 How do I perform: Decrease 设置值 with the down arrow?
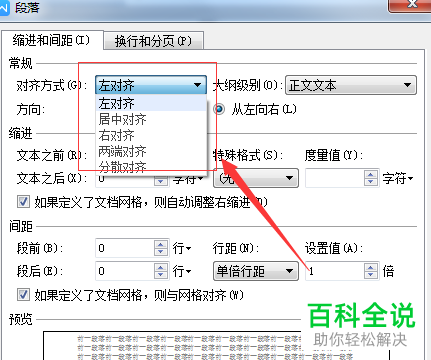pyautogui.click(x=371, y=275)
